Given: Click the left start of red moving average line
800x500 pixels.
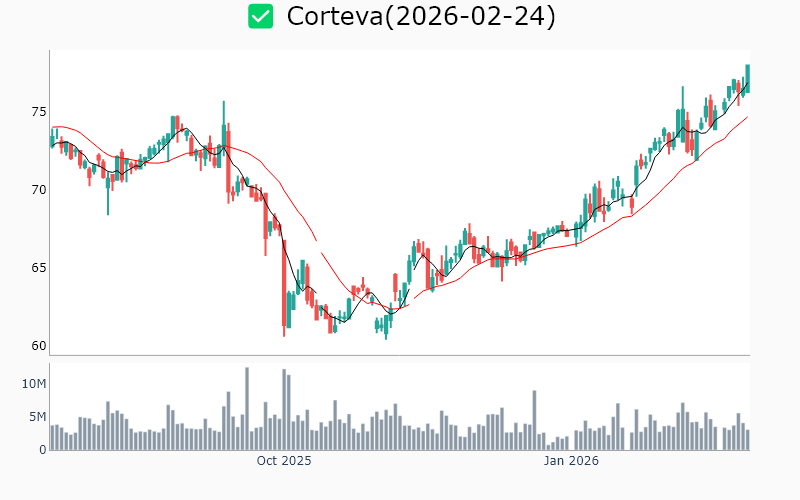Looking at the screenshot, I should tap(52, 128).
